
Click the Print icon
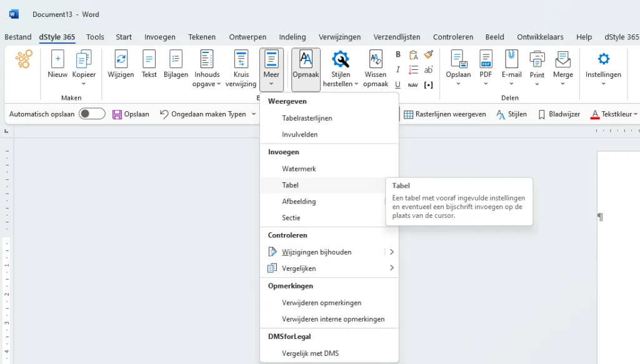tap(537, 59)
